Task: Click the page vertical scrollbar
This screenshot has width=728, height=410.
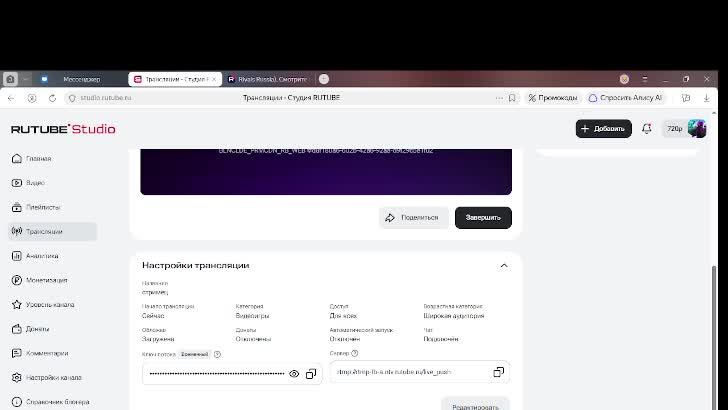Action: (714, 337)
